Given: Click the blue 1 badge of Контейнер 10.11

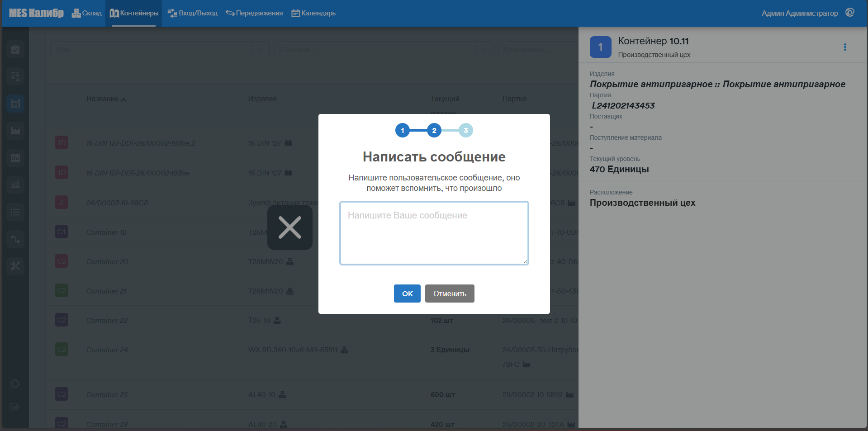Looking at the screenshot, I should click(x=601, y=47).
